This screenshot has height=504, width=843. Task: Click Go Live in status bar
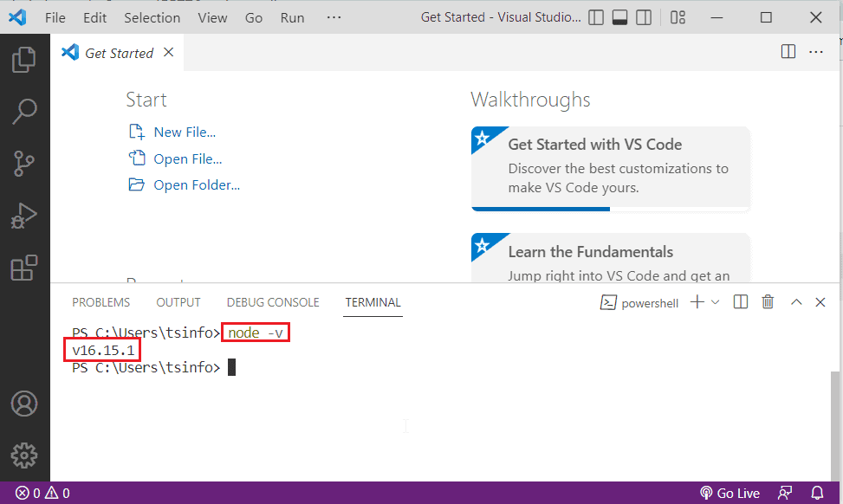click(730, 493)
